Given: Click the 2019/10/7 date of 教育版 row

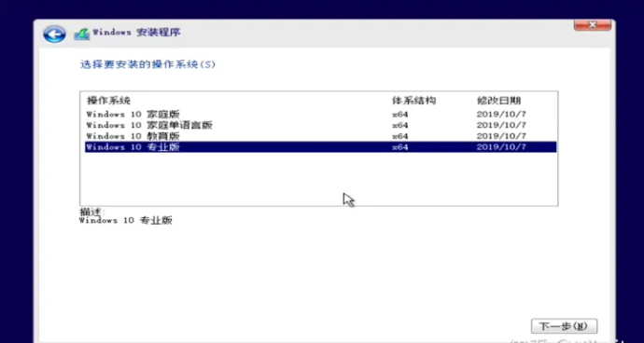Looking at the screenshot, I should click(501, 136).
